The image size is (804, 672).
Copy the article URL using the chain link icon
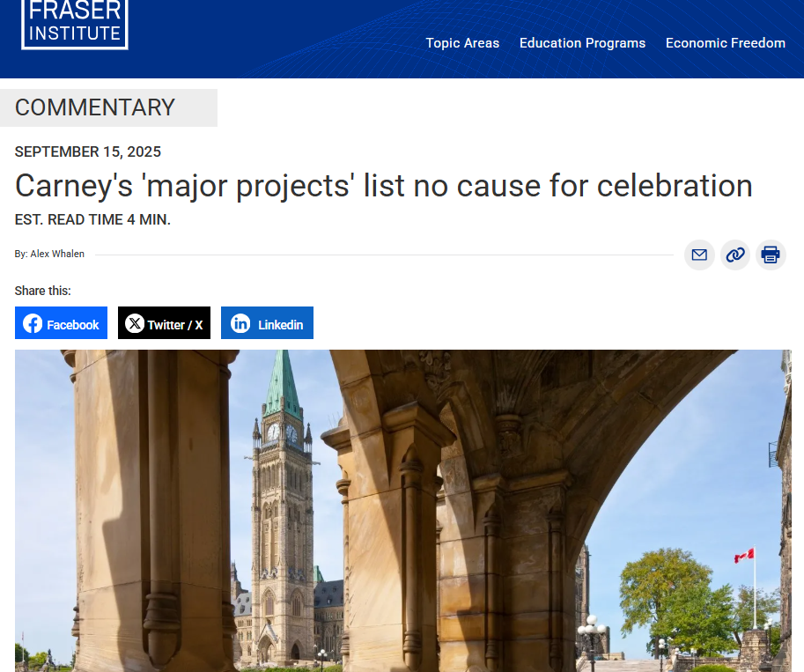coord(734,255)
